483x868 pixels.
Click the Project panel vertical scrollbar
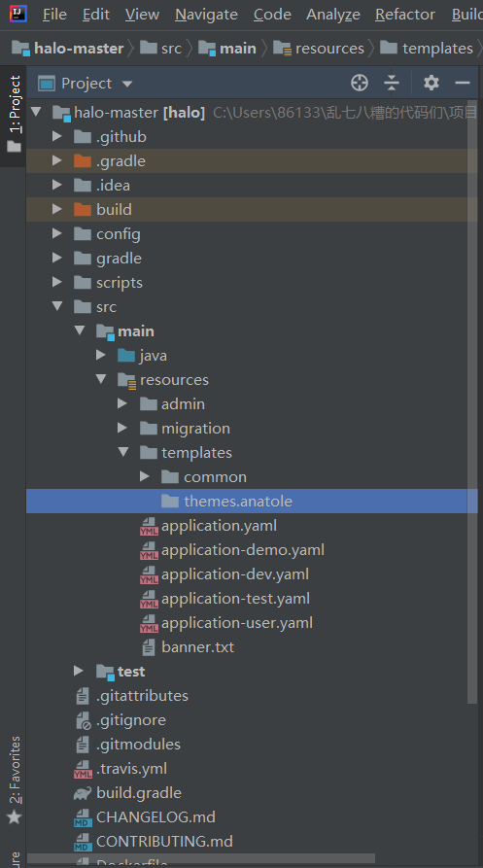[x=472, y=401]
